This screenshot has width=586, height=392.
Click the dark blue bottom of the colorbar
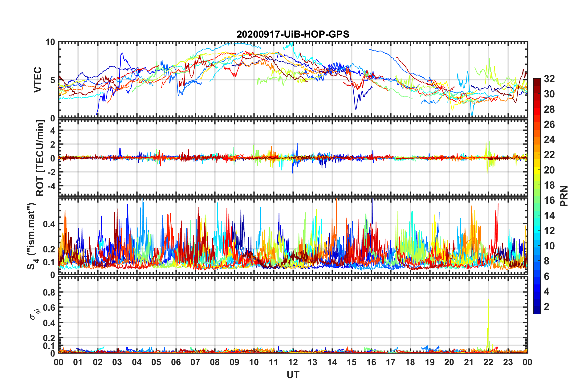point(537,311)
